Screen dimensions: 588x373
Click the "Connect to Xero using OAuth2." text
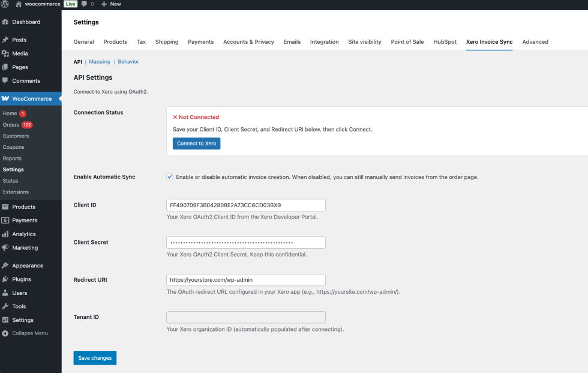point(110,92)
